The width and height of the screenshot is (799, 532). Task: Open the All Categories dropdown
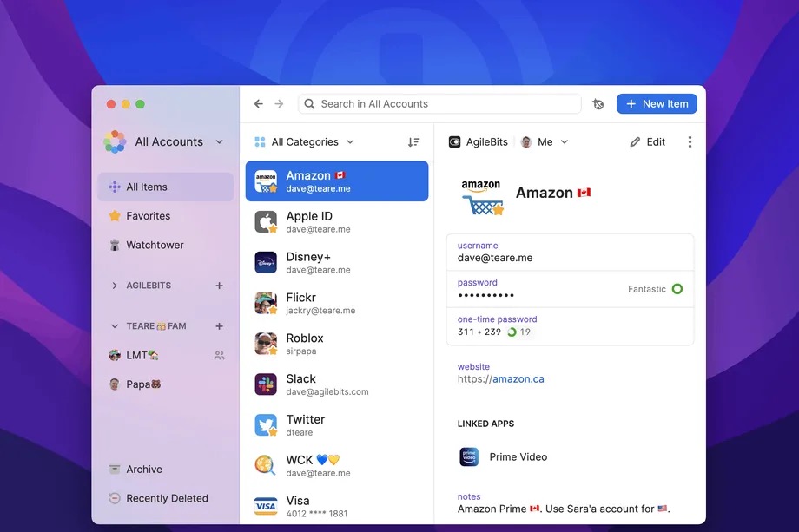click(x=304, y=142)
